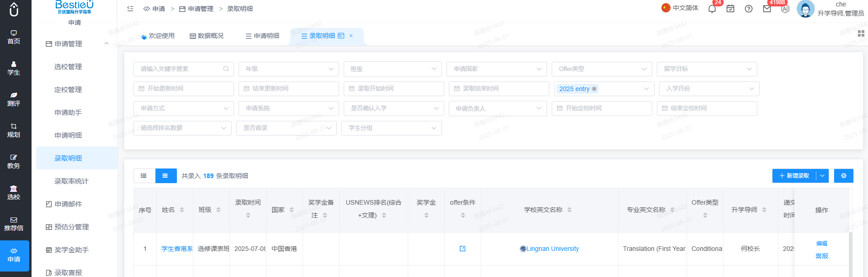Expand the Offer类型 dropdown
The image size is (868, 277).
point(602,69)
